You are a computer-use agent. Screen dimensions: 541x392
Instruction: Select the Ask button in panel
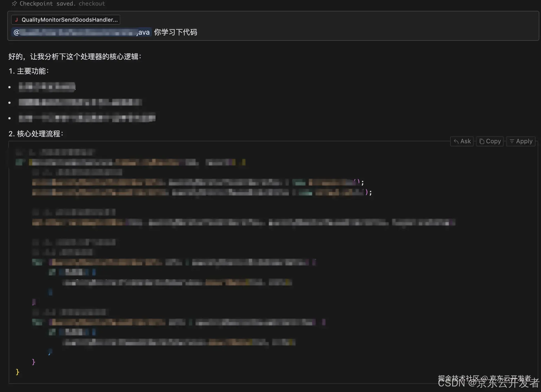[x=462, y=141]
